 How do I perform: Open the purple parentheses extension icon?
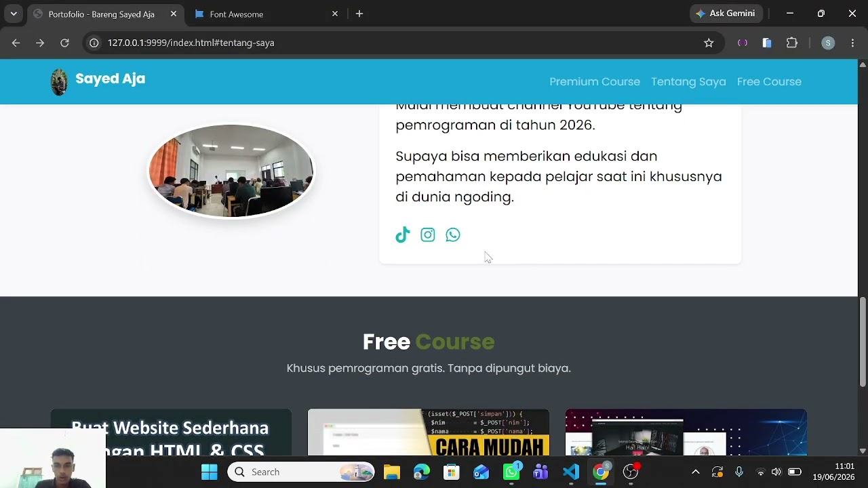[743, 43]
